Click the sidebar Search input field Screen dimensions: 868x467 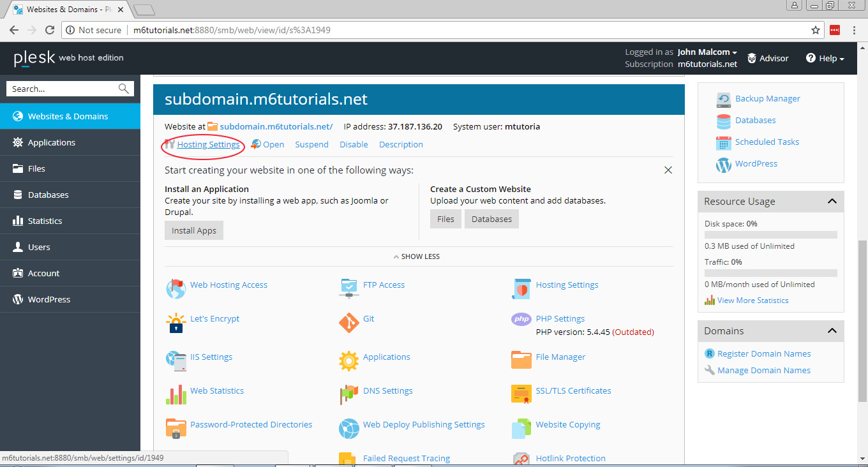(x=63, y=89)
